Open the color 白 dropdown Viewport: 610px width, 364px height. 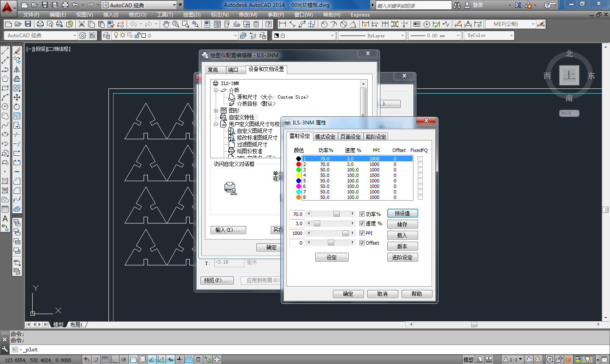pyautogui.click(x=332, y=36)
